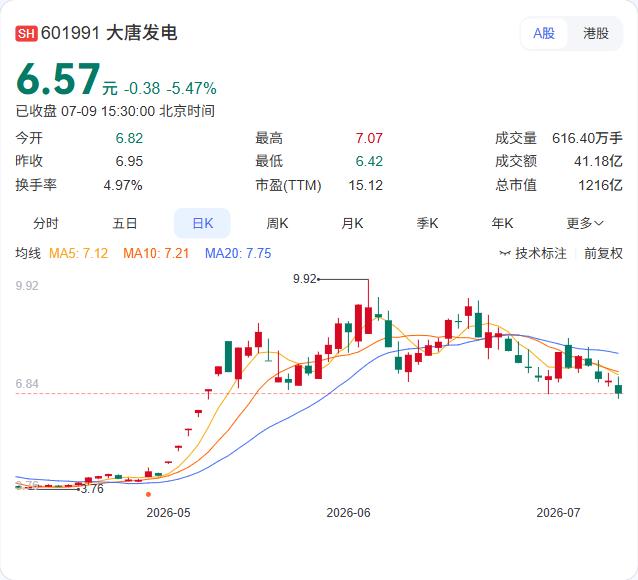Click the MA10: 7.21 indicator
Image resolution: width=638 pixels, height=580 pixels.
156,254
